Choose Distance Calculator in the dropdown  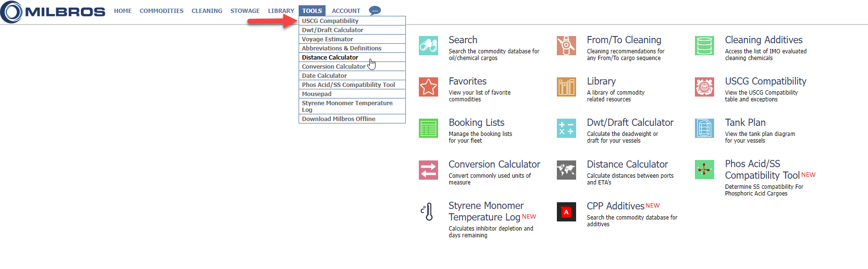coord(330,58)
